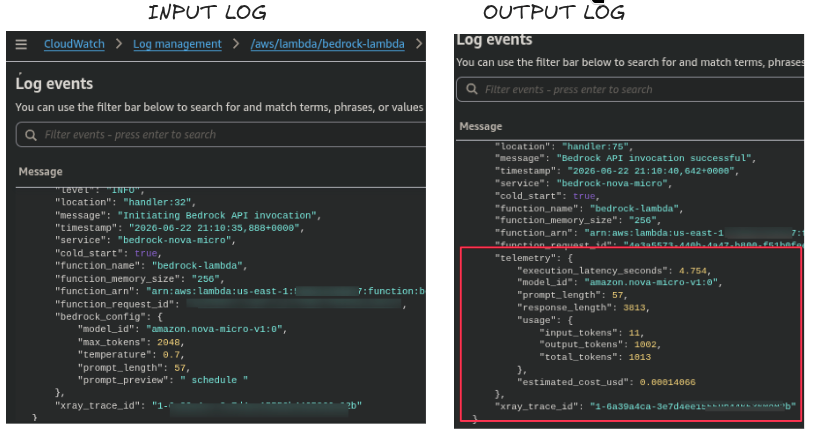Click the Message column header in output log

481,126
